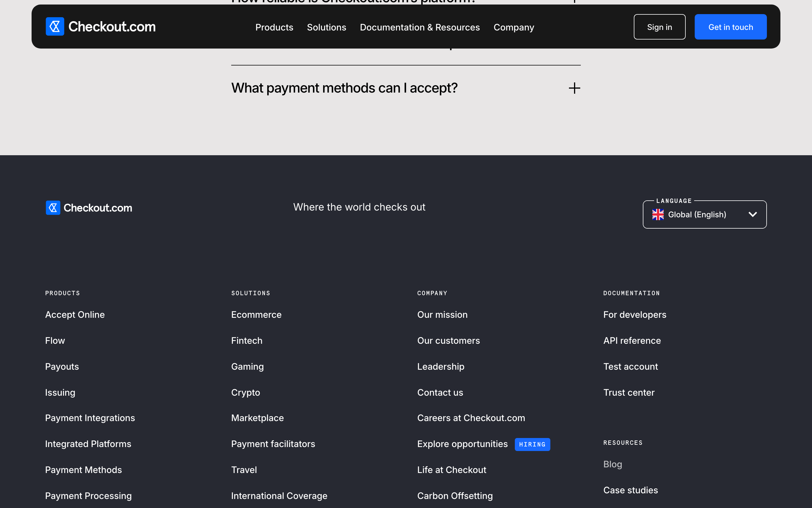Image resolution: width=812 pixels, height=508 pixels.
Task: Open the Integrated Platforms link
Action: coord(88,444)
